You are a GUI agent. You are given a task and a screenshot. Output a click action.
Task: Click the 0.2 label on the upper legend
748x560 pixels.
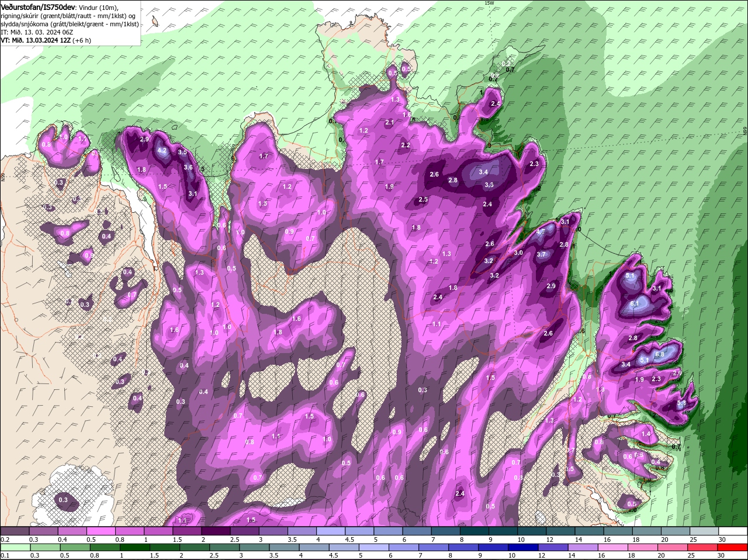click(x=5, y=539)
